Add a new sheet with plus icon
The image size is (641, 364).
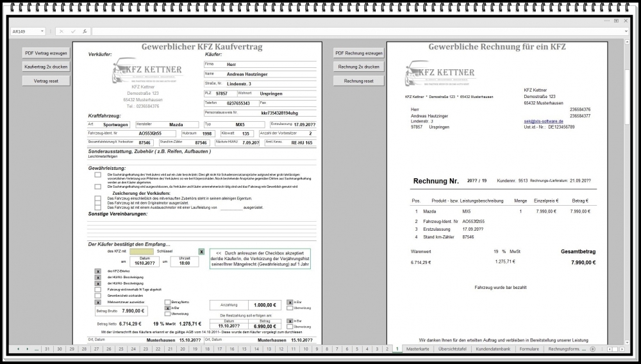pyautogui.click(x=592, y=349)
